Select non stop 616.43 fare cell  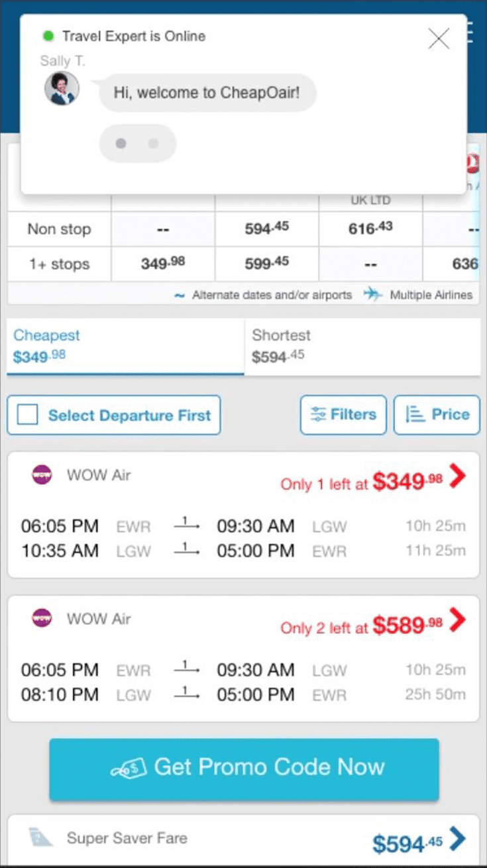point(370,229)
